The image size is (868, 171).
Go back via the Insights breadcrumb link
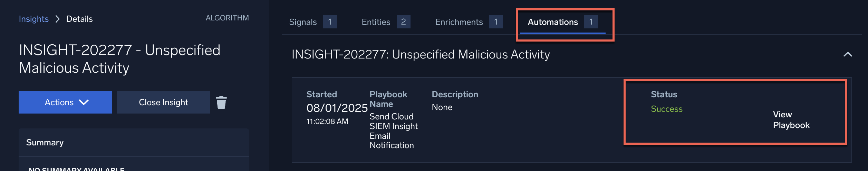33,19
